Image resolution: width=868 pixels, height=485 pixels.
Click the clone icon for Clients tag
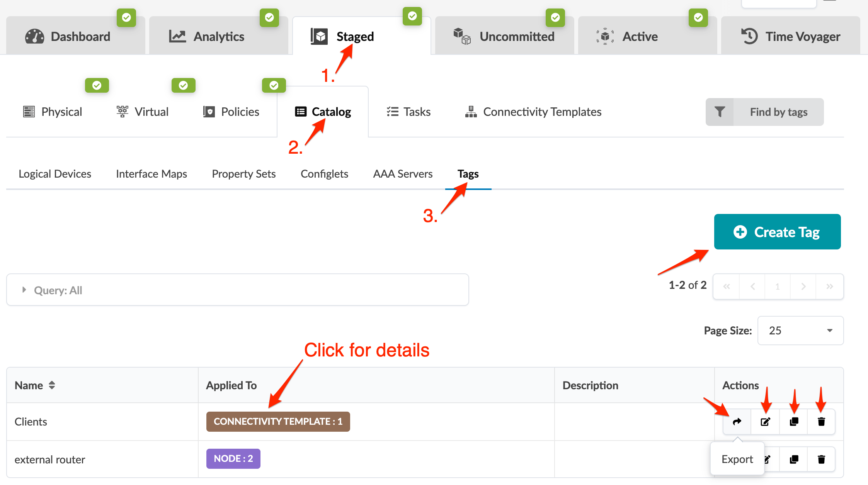(x=794, y=422)
